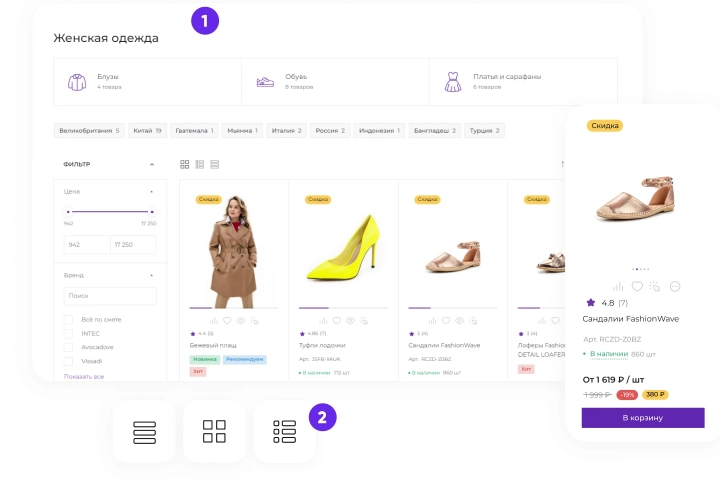Compare Сандалии FashionWave in catalog card
720x479 pixels.
click(433, 321)
